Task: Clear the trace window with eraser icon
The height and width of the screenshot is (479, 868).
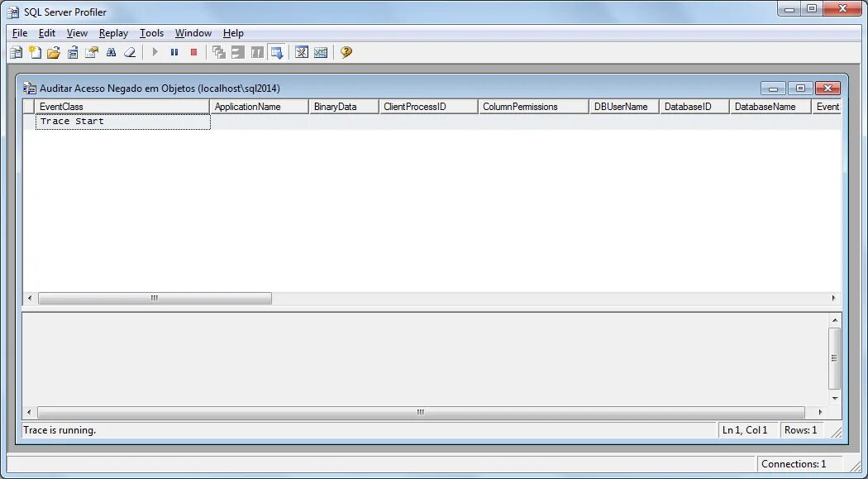Action: 130,53
